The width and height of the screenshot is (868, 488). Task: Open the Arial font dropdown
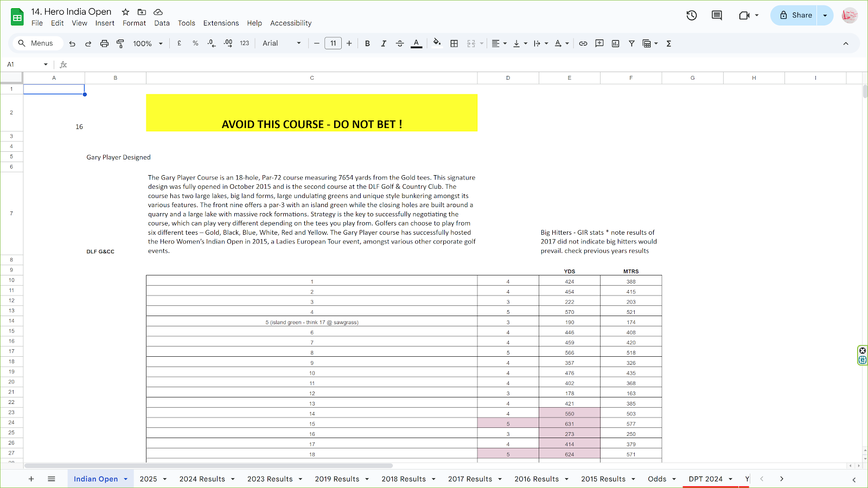tap(282, 43)
